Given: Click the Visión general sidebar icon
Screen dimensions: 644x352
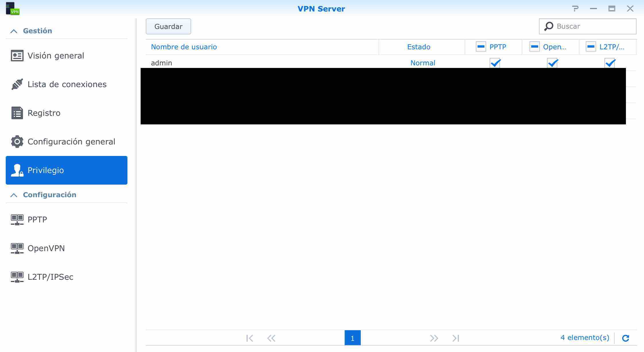Looking at the screenshot, I should coord(17,56).
